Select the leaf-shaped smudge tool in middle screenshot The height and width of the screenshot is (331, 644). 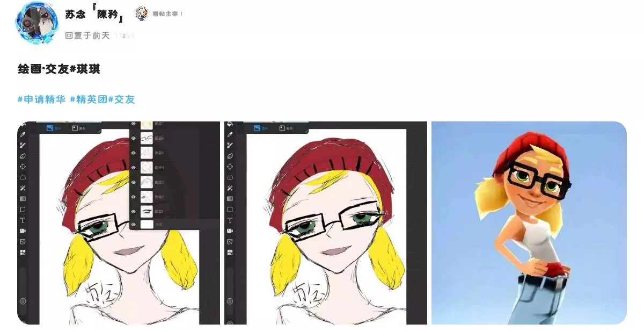pyautogui.click(x=230, y=156)
